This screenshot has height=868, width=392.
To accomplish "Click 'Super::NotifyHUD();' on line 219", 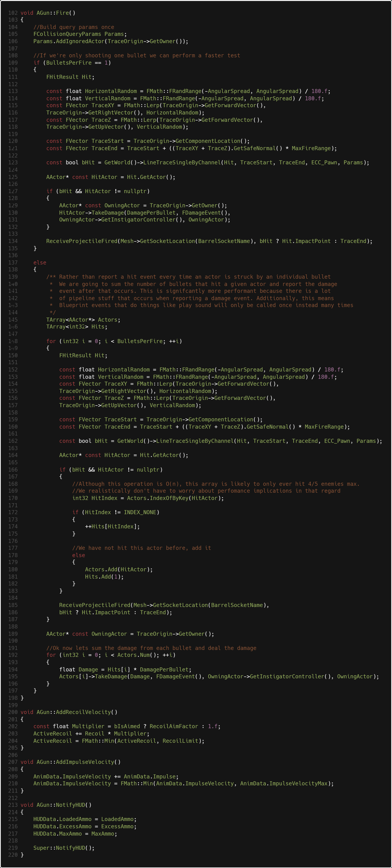I will pos(64,848).
